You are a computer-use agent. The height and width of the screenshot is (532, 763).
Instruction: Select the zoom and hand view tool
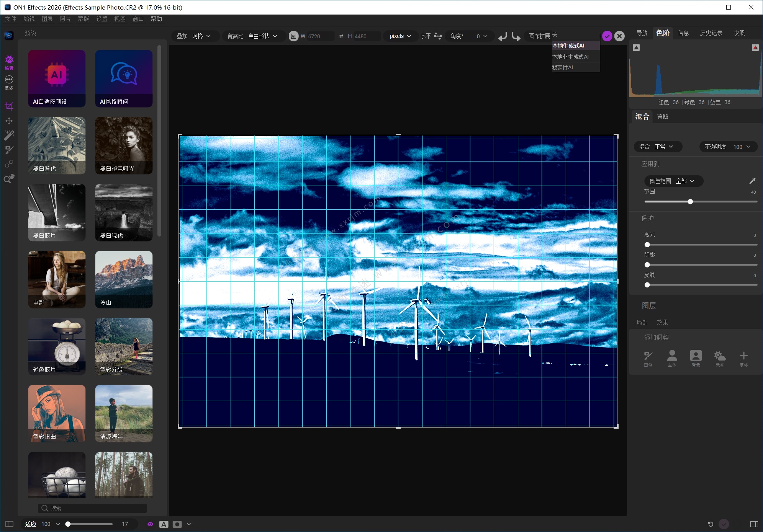tap(9, 178)
